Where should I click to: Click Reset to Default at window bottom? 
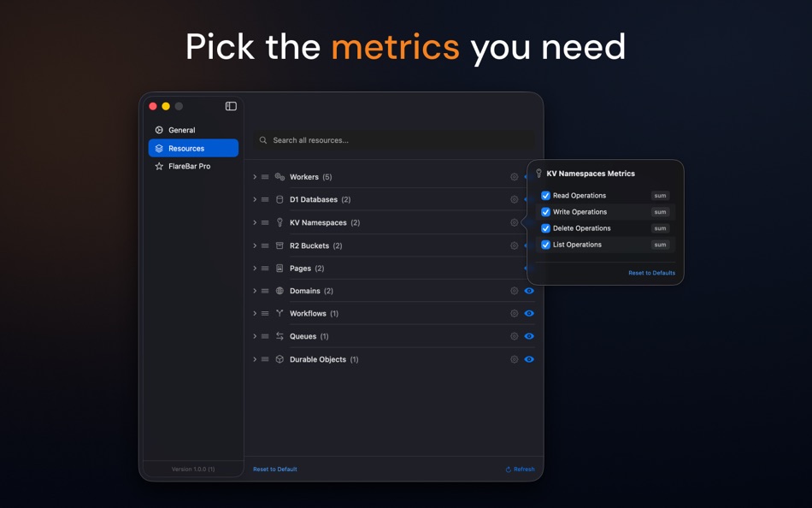point(275,470)
